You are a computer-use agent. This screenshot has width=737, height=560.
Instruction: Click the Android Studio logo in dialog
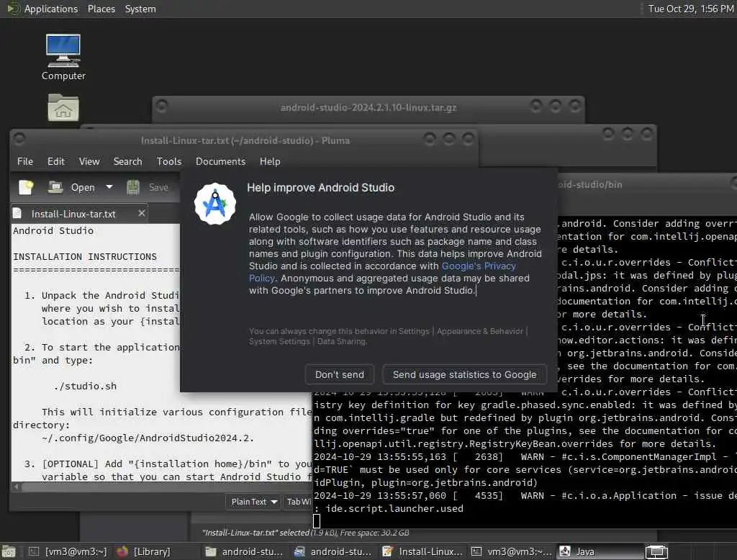[x=215, y=204]
